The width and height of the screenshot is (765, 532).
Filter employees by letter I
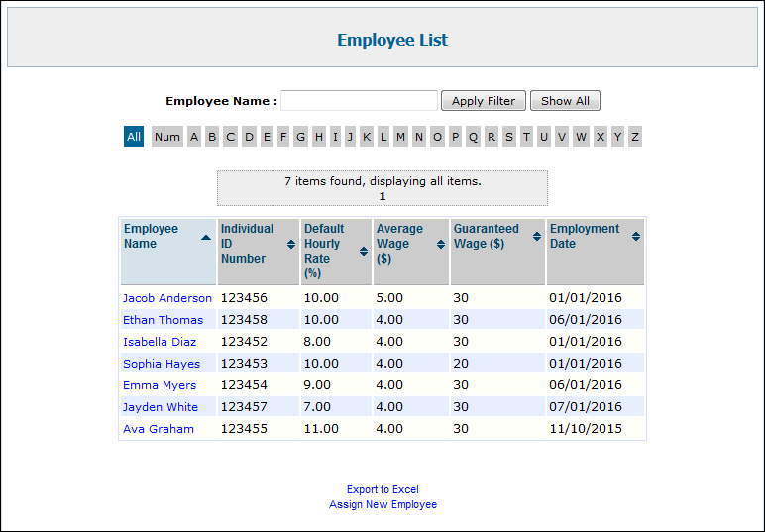tap(335, 137)
